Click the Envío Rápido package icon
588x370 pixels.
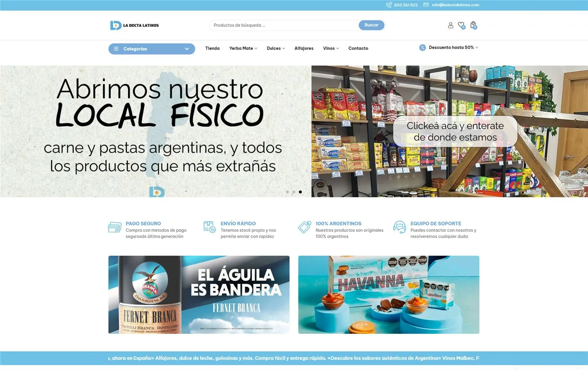coord(210,227)
